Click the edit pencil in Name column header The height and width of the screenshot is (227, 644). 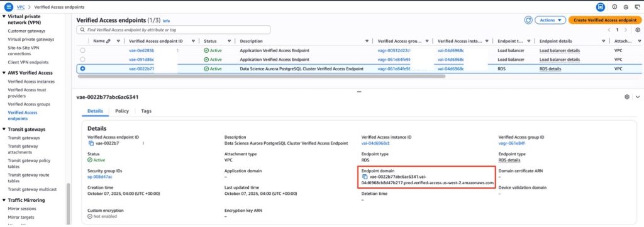tap(108, 41)
